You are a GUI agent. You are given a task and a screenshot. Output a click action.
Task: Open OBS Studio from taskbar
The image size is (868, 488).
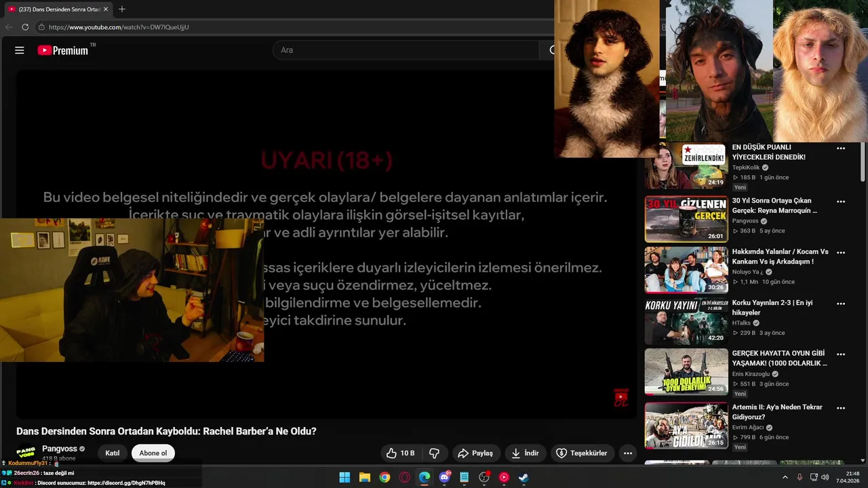click(x=484, y=477)
